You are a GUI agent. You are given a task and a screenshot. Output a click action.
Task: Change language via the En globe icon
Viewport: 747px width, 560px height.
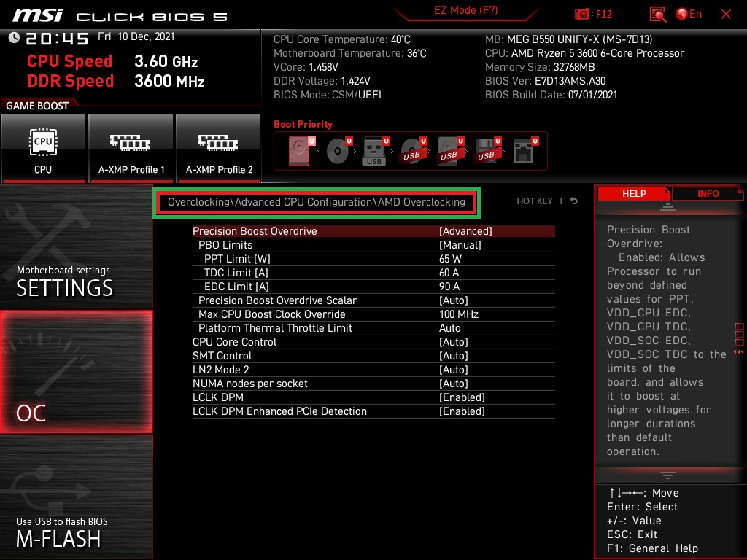click(689, 14)
